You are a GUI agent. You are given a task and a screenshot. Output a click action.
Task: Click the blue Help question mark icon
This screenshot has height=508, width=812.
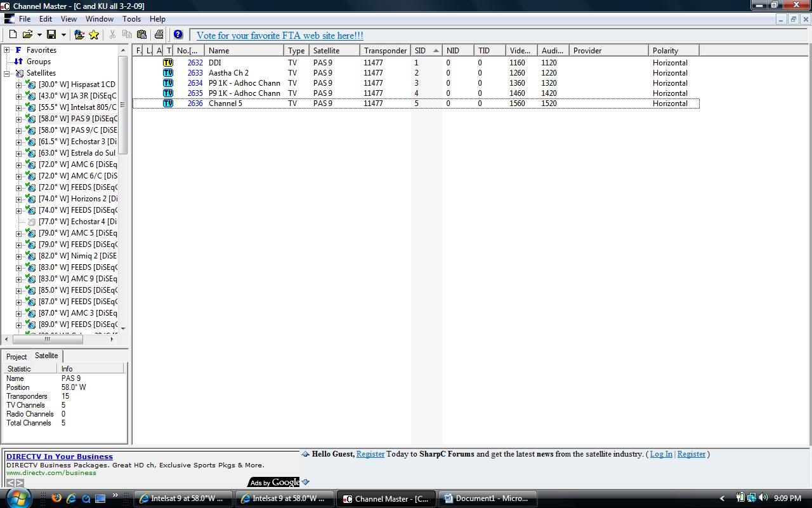coord(178,34)
